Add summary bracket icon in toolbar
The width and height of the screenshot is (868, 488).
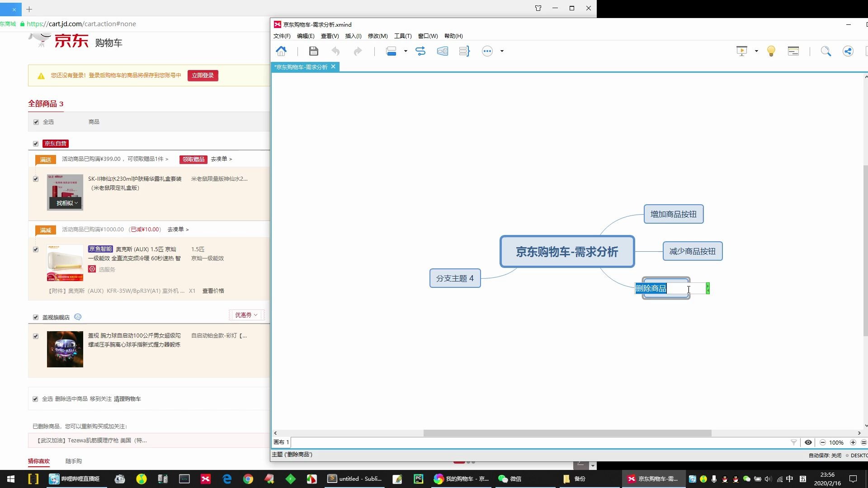[464, 51]
